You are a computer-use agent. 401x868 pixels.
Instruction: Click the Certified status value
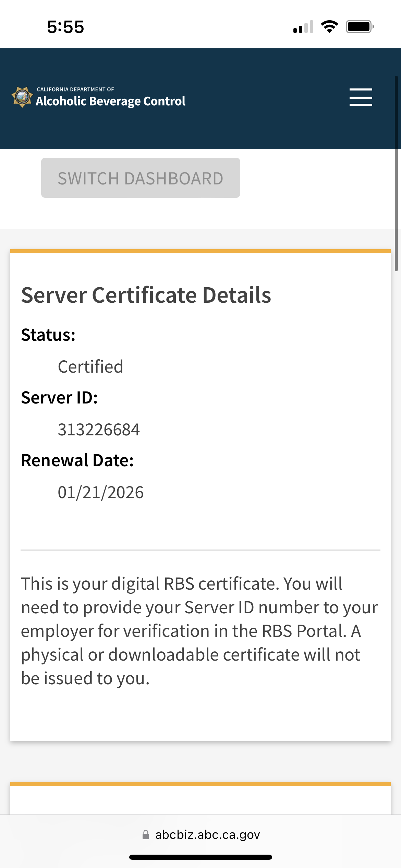coord(90,367)
